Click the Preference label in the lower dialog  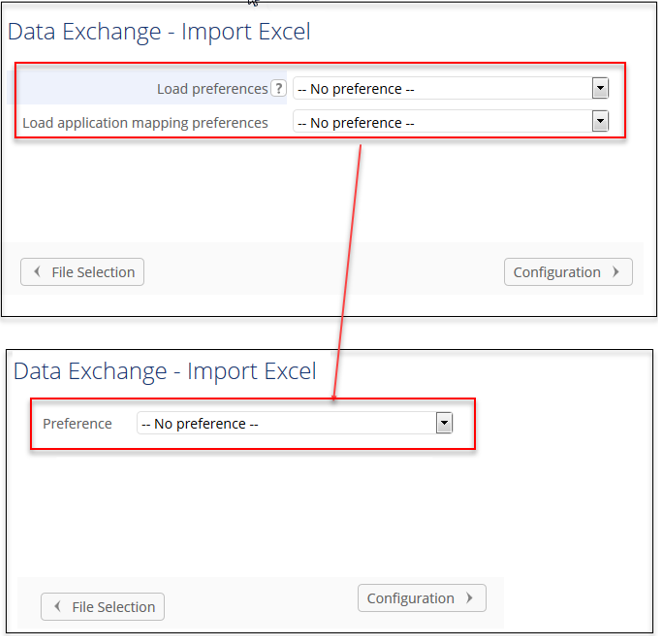click(x=77, y=424)
